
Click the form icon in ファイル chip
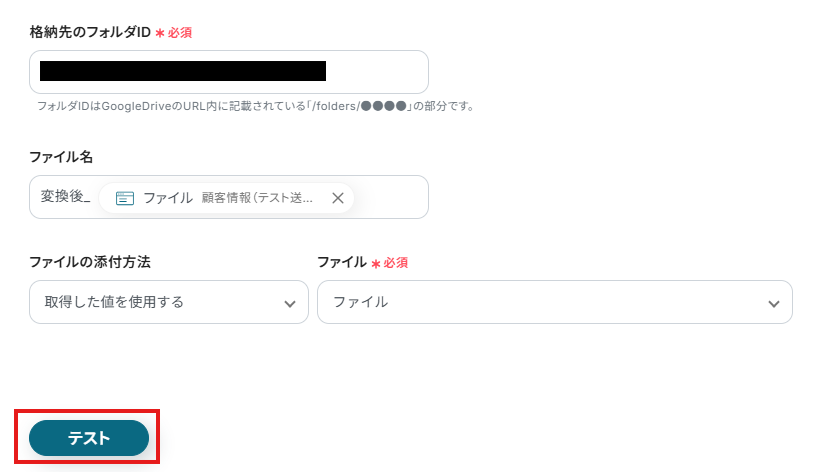125,198
